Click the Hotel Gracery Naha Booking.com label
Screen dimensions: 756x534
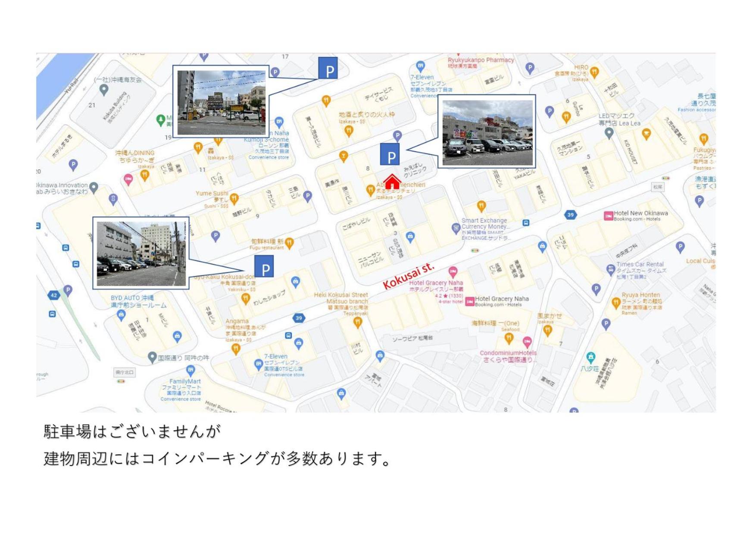click(x=502, y=301)
